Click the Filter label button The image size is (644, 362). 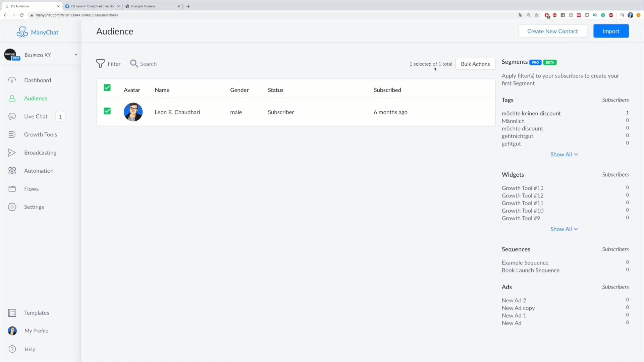click(114, 64)
